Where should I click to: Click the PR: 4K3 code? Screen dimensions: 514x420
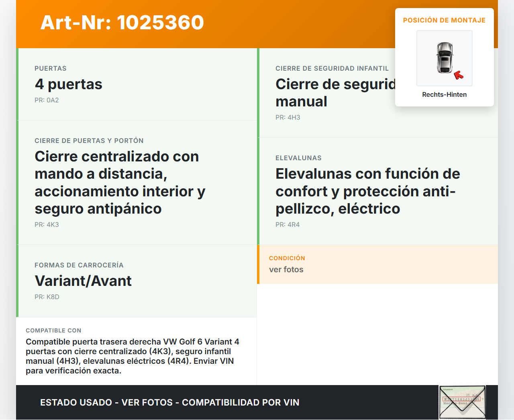[x=47, y=225]
